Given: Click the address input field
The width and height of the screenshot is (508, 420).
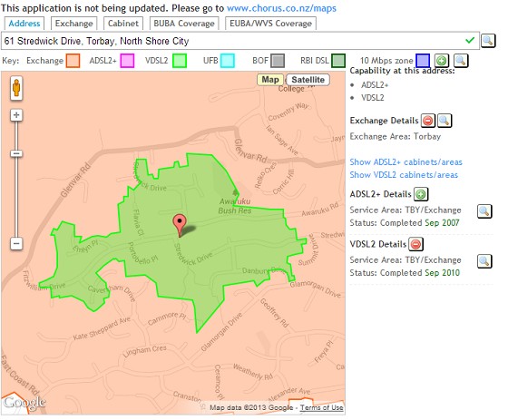Looking at the screenshot, I should tap(240, 41).
